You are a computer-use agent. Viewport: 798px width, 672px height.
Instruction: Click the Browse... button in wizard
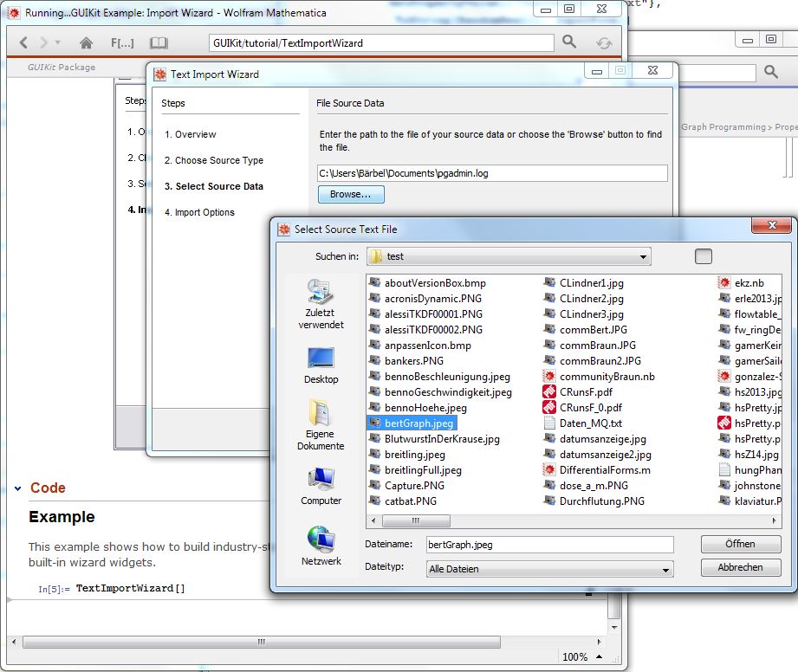point(351,194)
